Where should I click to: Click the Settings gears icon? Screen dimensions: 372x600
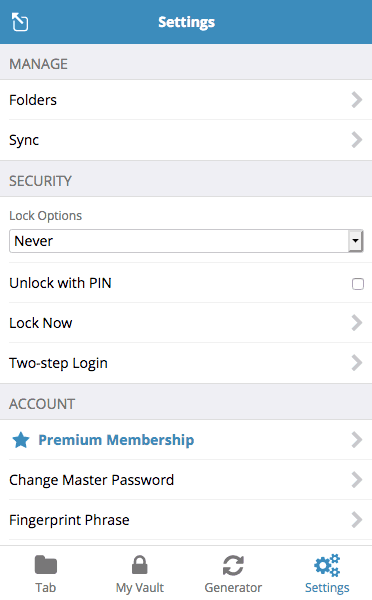pyautogui.click(x=327, y=565)
